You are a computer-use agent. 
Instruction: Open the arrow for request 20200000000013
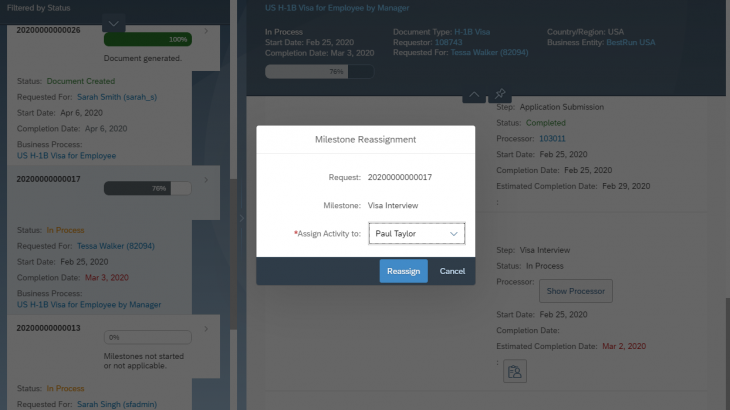pos(206,329)
